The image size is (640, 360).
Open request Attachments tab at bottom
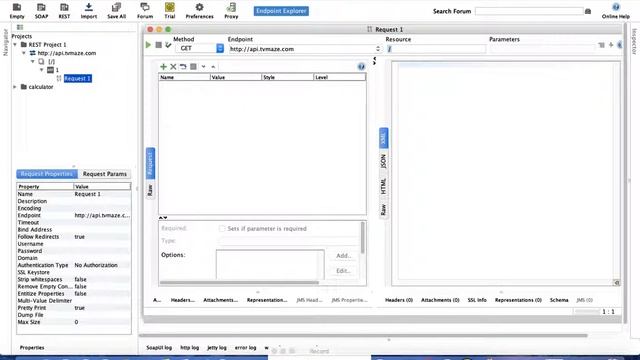click(220, 300)
